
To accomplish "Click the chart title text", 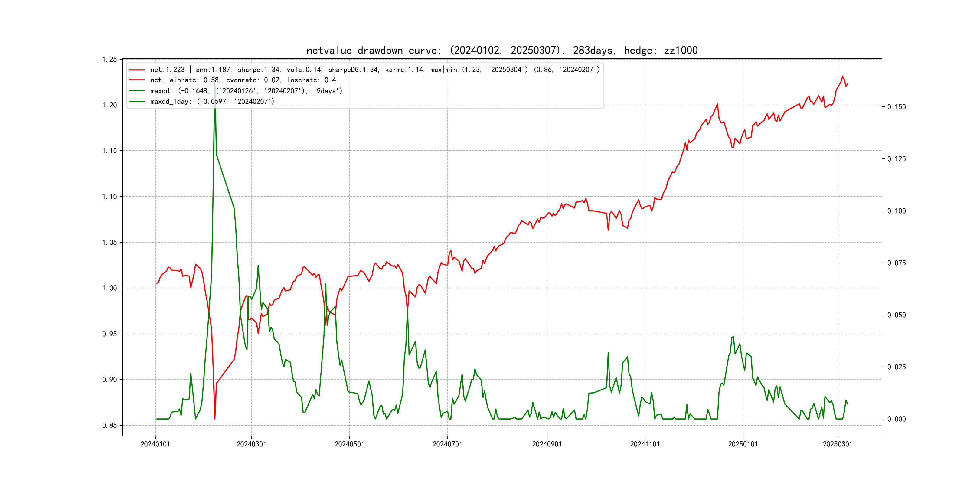I will point(502,50).
